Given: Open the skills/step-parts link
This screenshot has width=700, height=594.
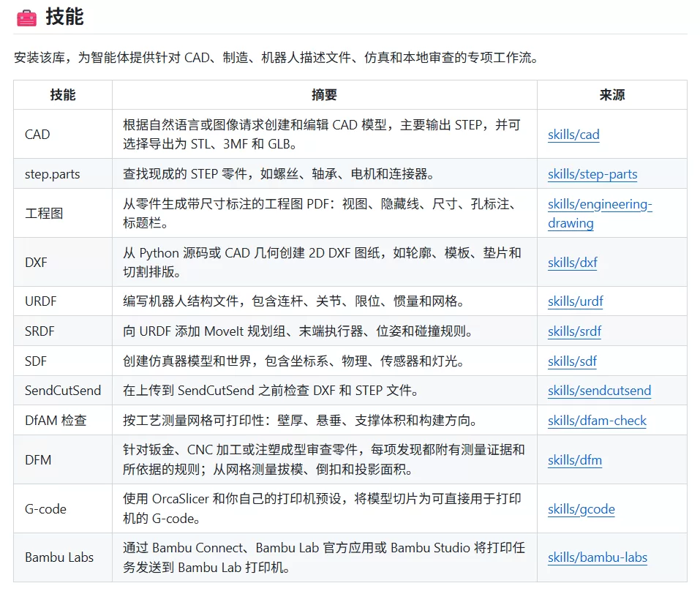Looking at the screenshot, I should [592, 173].
